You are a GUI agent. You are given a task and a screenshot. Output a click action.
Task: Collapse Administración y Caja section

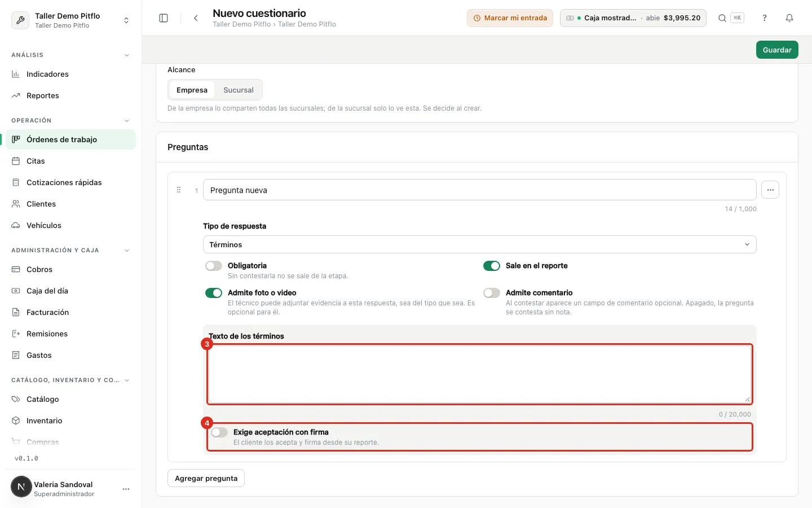coord(127,251)
